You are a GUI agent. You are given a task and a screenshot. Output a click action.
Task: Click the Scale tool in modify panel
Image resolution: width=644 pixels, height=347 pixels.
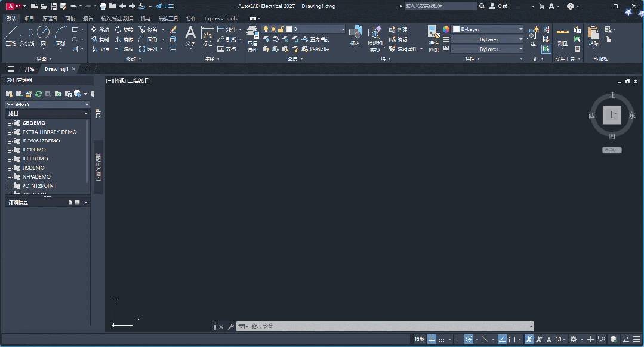click(x=124, y=49)
